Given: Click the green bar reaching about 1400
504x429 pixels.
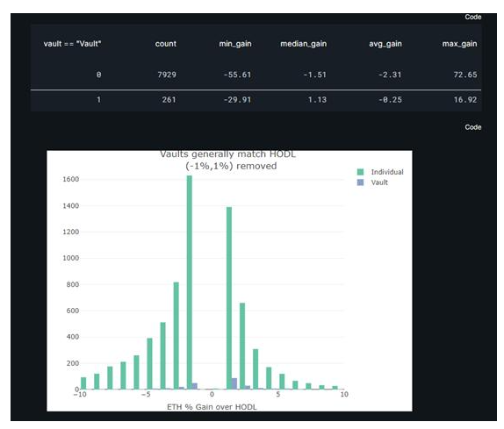Looking at the screenshot, I should pyautogui.click(x=229, y=298).
